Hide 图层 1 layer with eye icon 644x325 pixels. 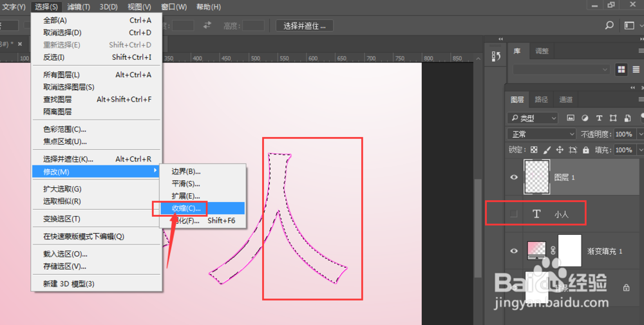point(514,177)
